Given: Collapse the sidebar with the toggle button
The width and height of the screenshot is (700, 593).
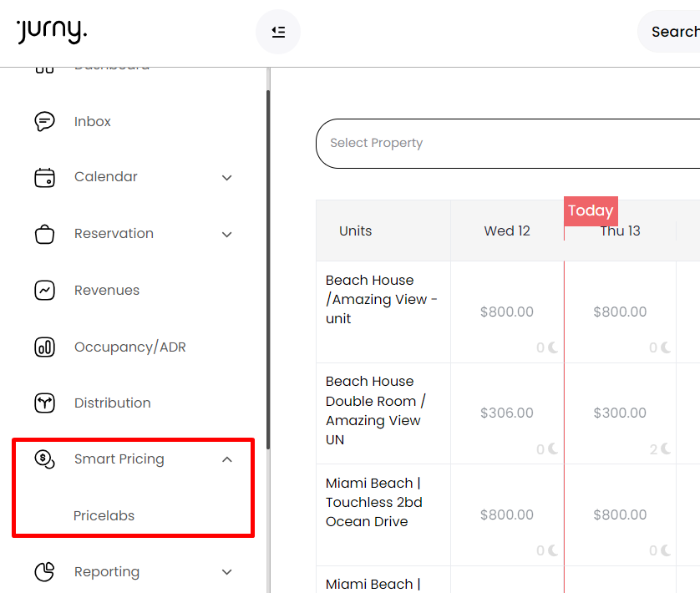Looking at the screenshot, I should [x=278, y=32].
